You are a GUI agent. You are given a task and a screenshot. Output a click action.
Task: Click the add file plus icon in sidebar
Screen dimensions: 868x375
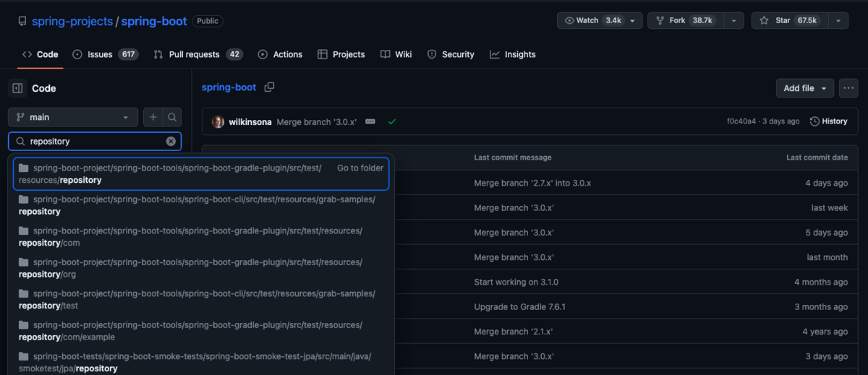(x=153, y=117)
